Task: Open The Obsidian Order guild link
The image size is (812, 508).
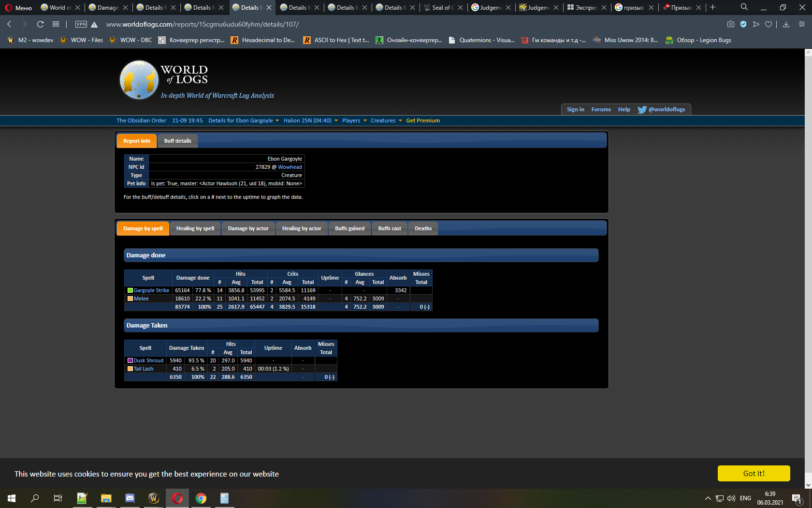Action: [141, 120]
